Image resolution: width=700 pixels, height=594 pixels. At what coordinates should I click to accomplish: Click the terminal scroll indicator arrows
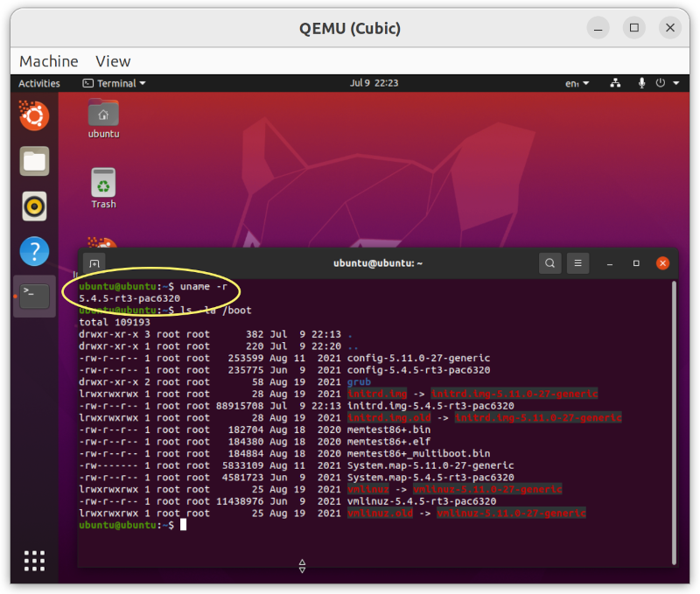coord(302,566)
